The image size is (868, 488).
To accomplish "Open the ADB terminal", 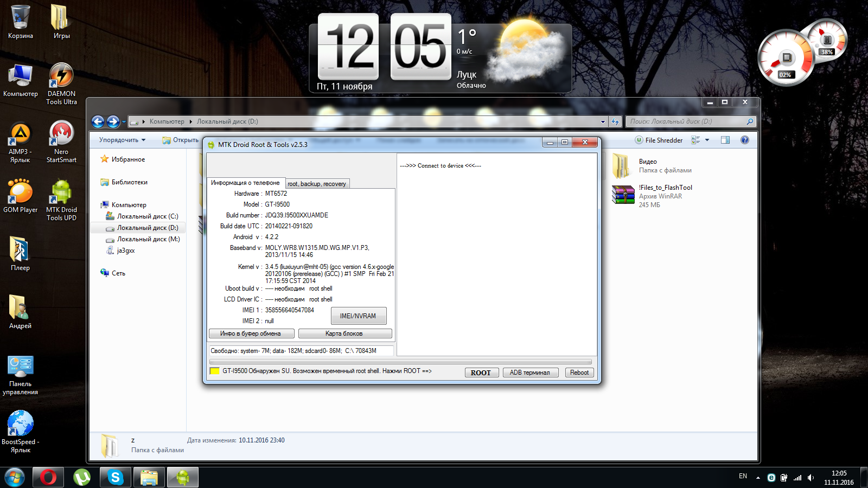I will 530,373.
